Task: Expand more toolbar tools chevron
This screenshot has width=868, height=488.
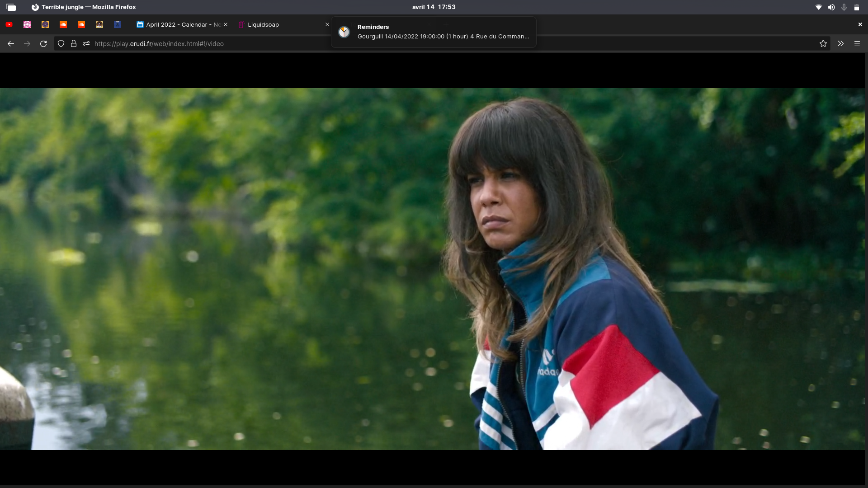Action: [840, 44]
